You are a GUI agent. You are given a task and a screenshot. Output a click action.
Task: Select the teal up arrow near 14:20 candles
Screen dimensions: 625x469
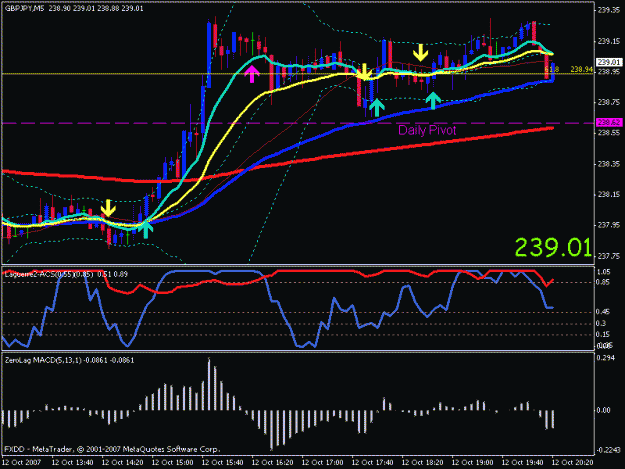pyautogui.click(x=146, y=230)
